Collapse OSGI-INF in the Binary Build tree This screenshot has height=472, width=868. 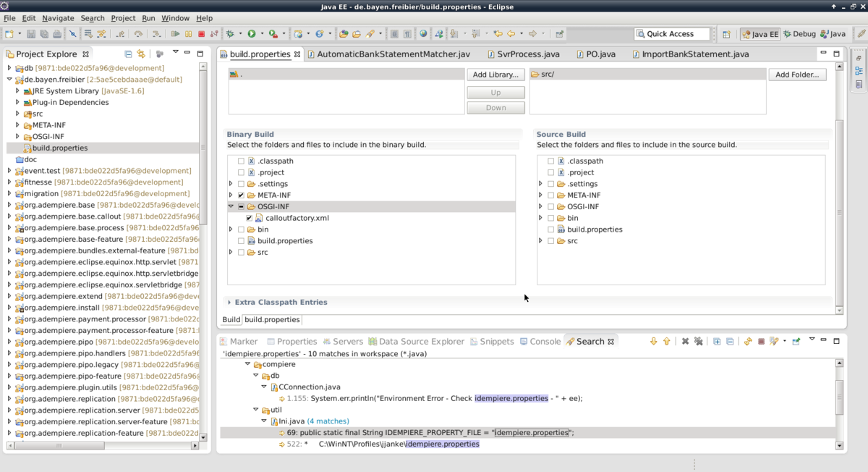pyautogui.click(x=231, y=207)
